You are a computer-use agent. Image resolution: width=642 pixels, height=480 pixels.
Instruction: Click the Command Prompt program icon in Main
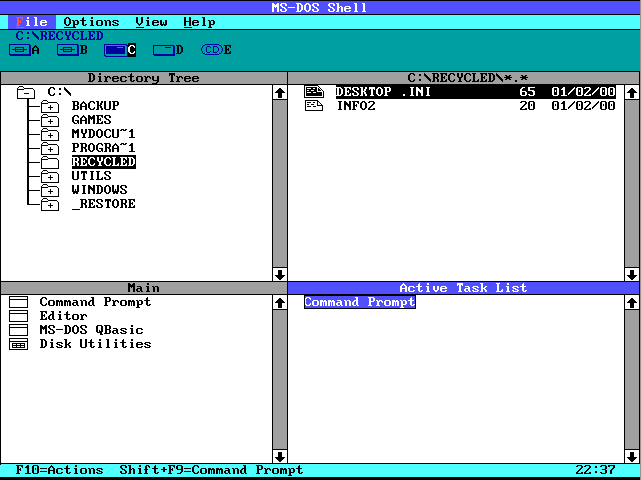point(18,302)
